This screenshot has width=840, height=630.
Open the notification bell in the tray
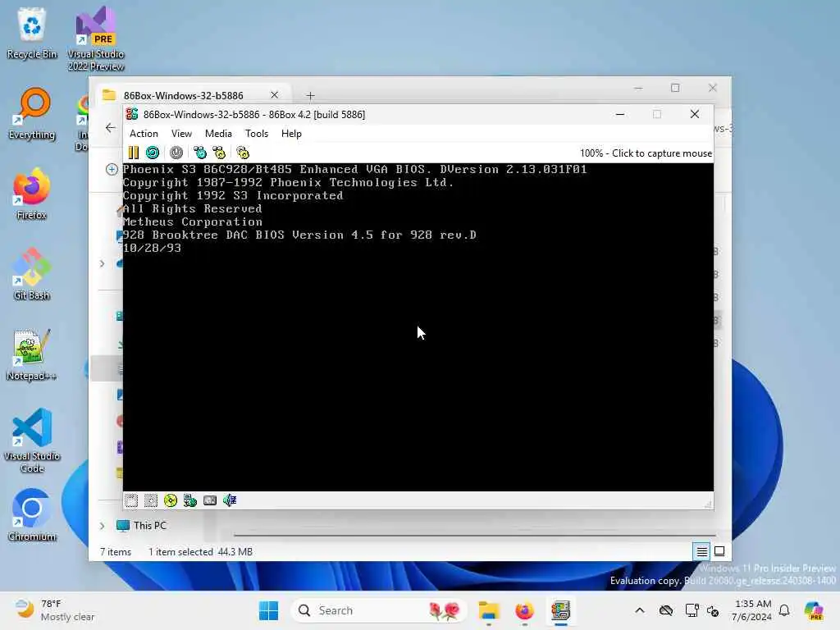click(x=784, y=610)
